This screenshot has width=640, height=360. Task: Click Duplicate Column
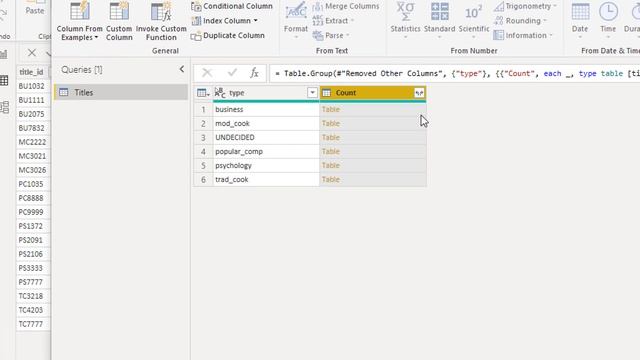228,36
